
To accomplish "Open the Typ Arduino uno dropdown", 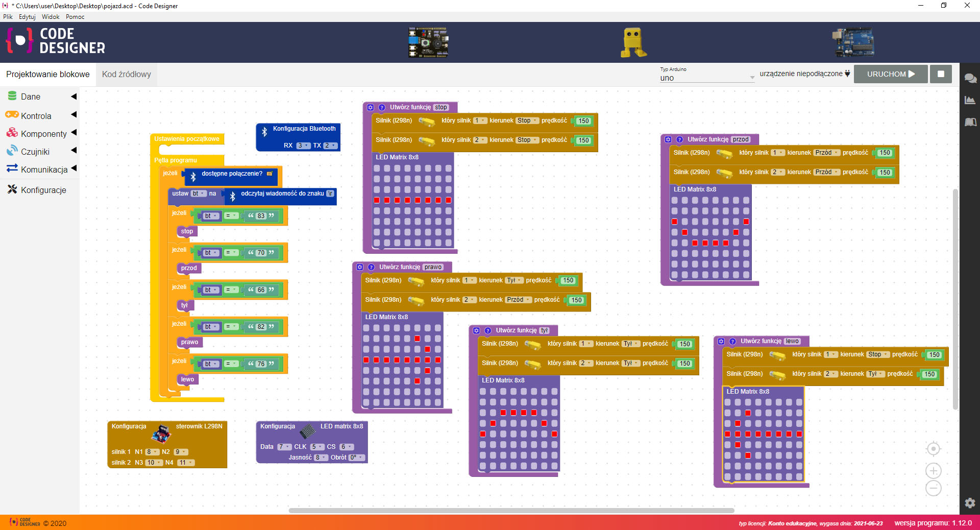I will click(x=706, y=78).
